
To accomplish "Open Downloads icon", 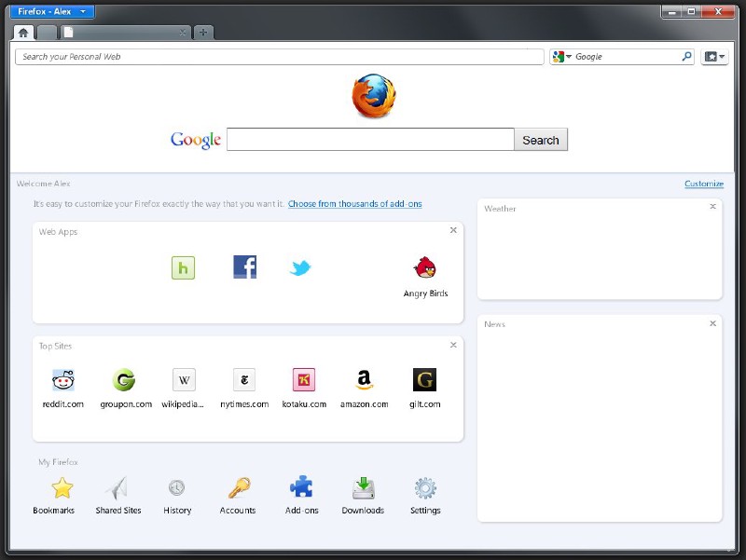I will (364, 488).
